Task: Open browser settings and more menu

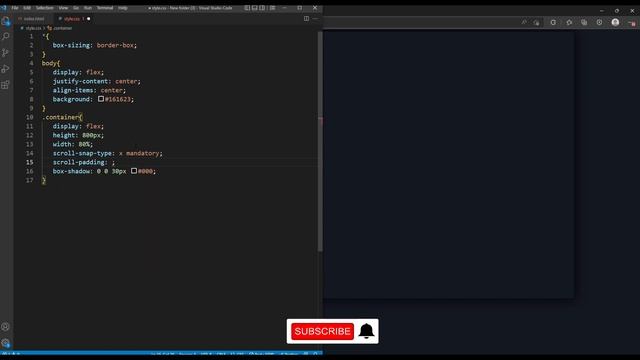Action: click(x=631, y=22)
